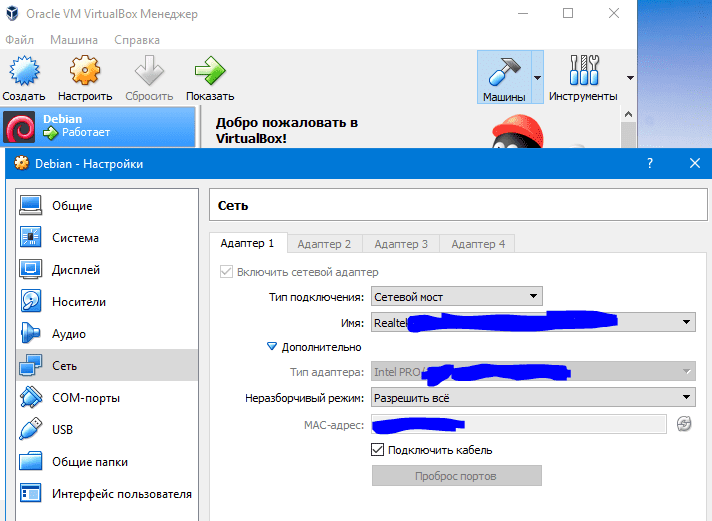Open the Система settings category
This screenshot has width=712, height=521.
[75, 238]
